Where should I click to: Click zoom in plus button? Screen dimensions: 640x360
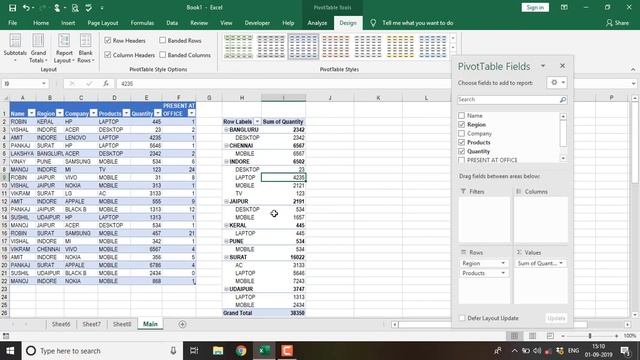point(616,336)
